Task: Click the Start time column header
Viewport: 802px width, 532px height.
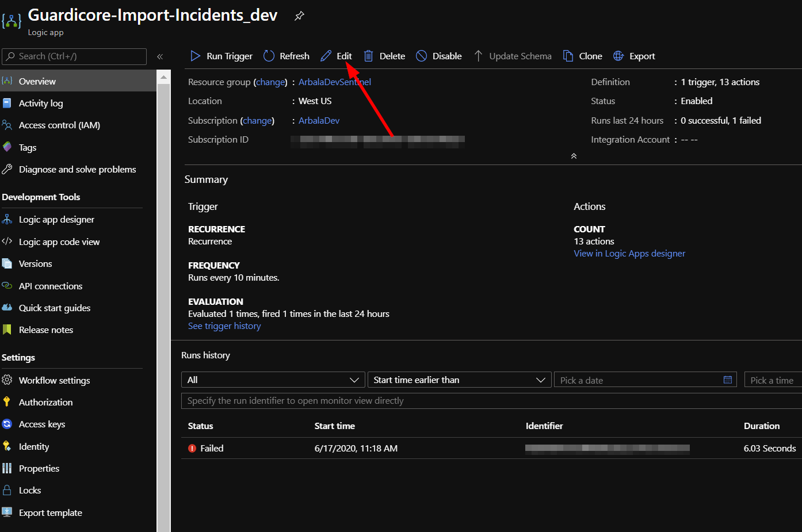Action: pos(334,426)
